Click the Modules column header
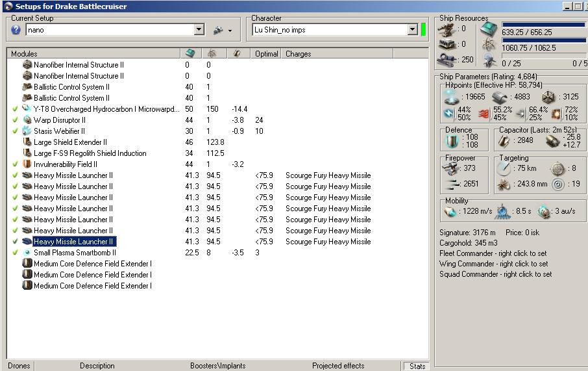This screenshot has height=371, width=588. (93, 54)
